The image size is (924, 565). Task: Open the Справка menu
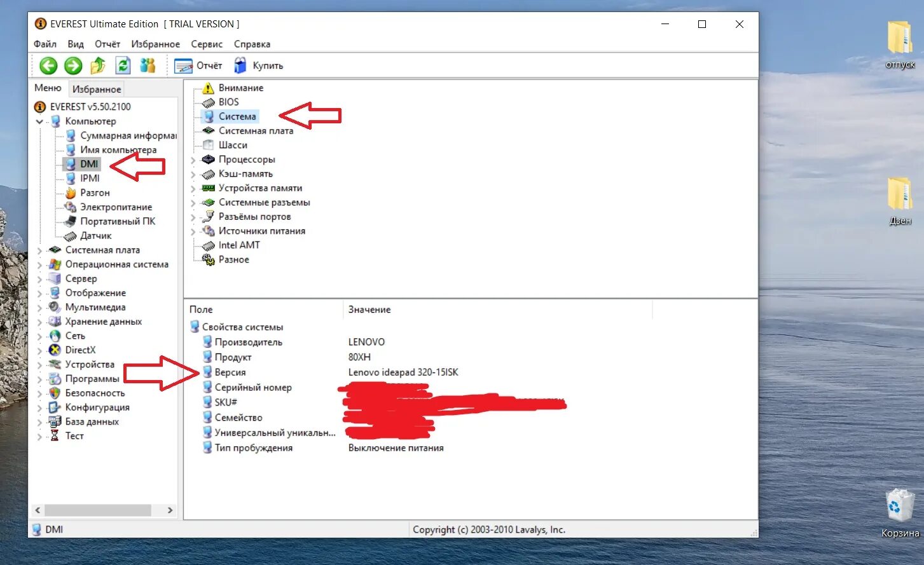pyautogui.click(x=252, y=44)
